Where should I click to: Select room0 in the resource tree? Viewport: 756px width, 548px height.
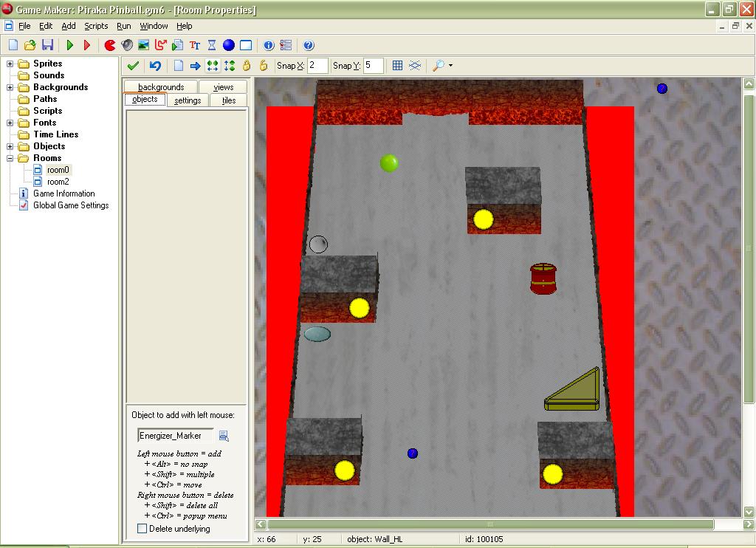point(58,170)
